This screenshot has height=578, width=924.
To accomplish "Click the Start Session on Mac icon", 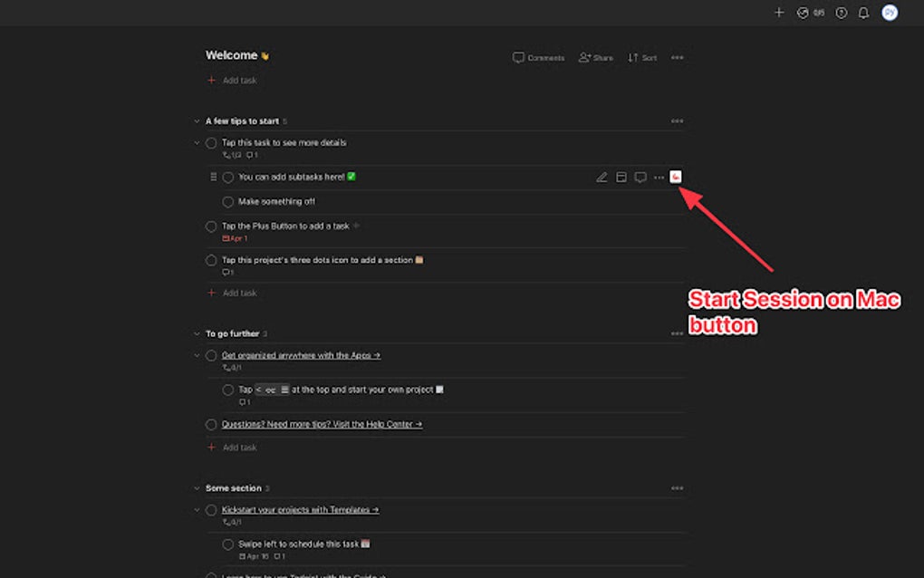I will click(x=676, y=177).
